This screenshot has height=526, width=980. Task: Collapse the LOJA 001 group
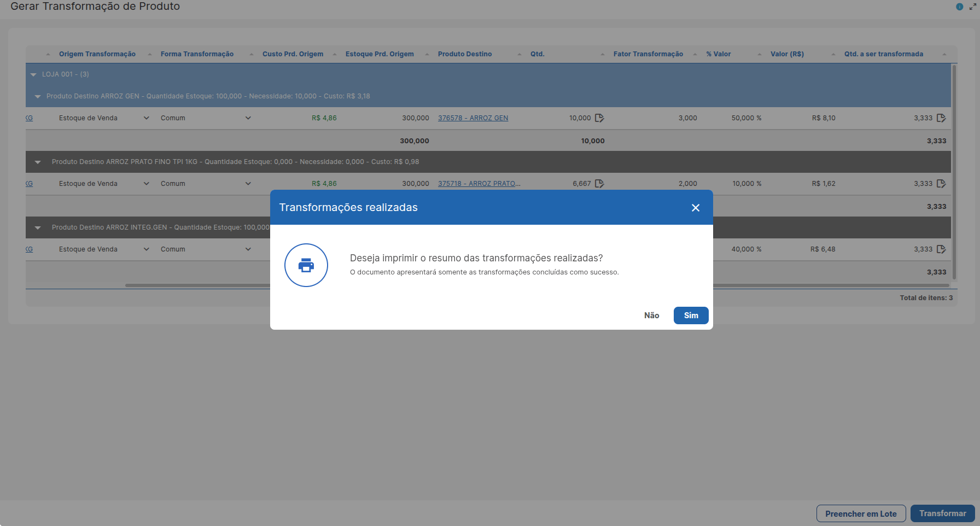coord(33,74)
